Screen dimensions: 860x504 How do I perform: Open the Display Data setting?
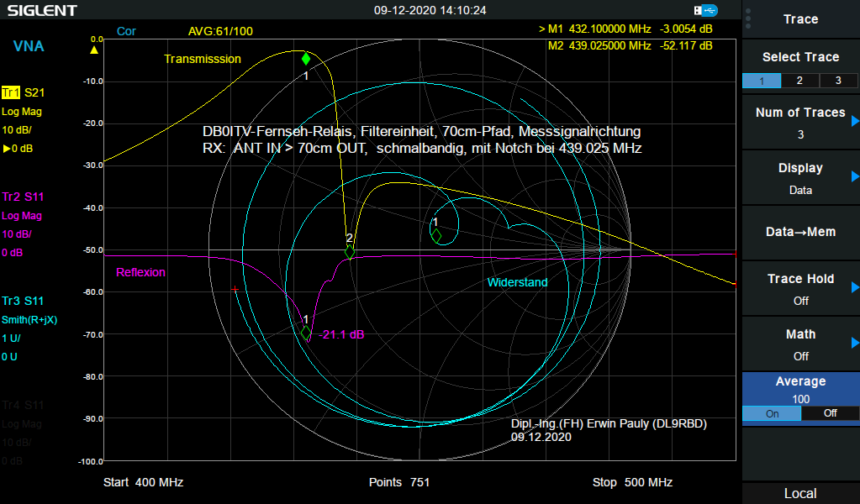tap(801, 177)
